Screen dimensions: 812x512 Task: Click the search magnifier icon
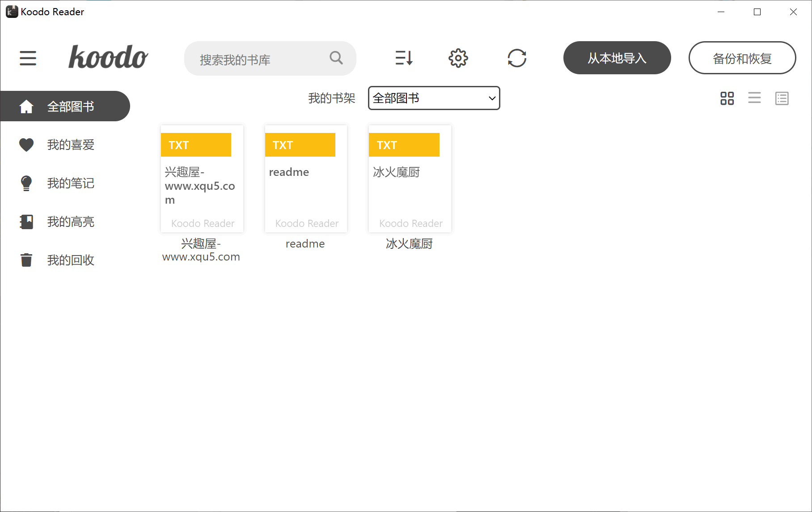tap(336, 58)
